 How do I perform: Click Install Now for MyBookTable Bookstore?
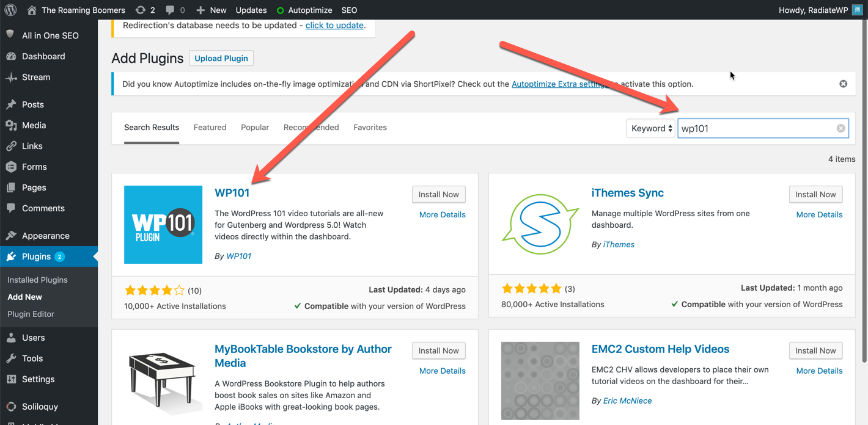439,351
